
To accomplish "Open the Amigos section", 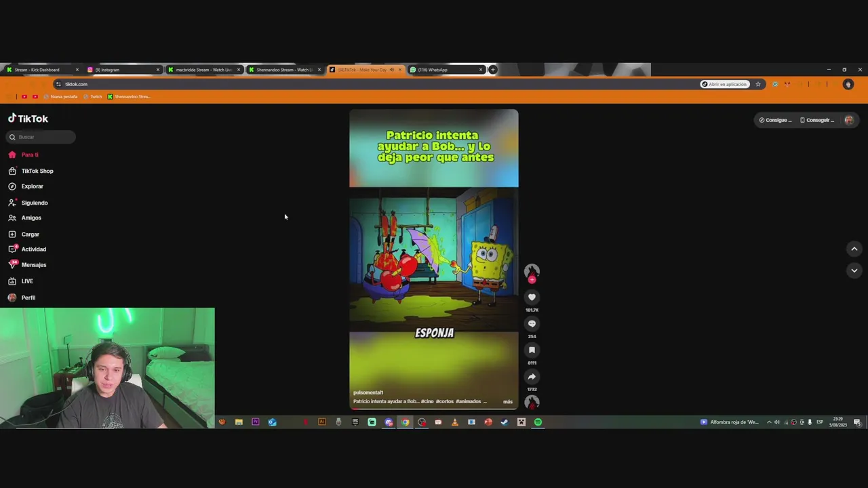I will point(24,218).
